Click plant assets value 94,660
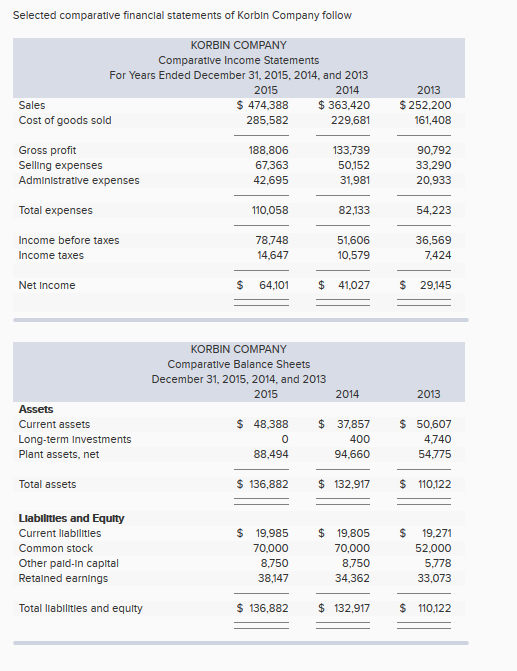This screenshot has width=517, height=671. point(352,454)
